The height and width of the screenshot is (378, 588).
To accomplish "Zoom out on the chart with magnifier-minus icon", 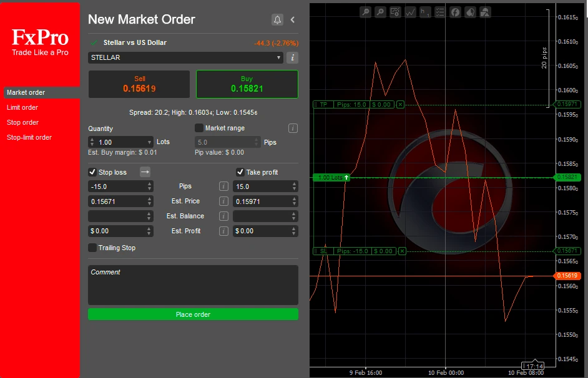I will point(365,12).
